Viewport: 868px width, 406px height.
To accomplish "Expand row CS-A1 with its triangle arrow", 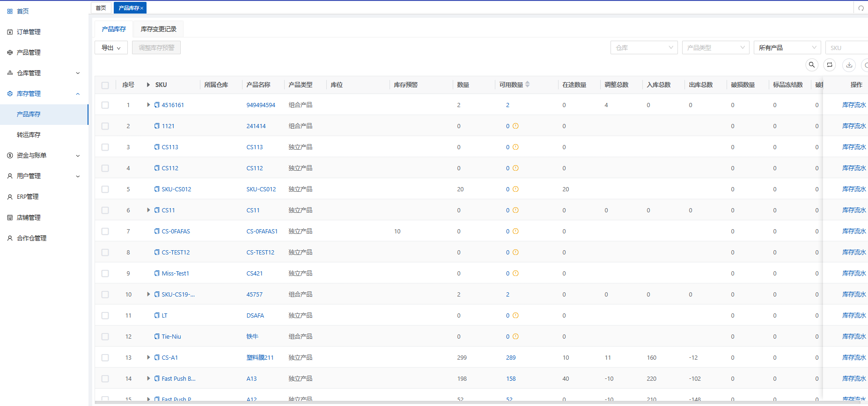I will coord(148,357).
